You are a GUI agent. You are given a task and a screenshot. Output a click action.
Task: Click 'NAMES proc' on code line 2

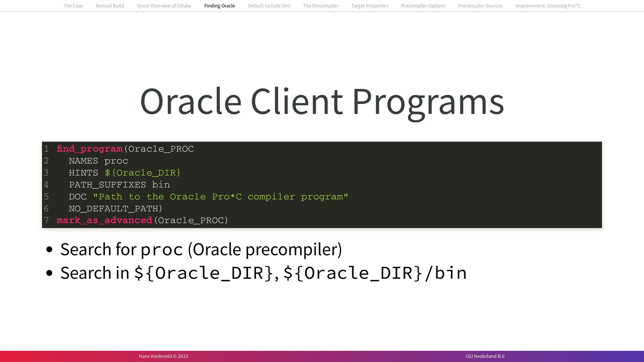pos(99,161)
